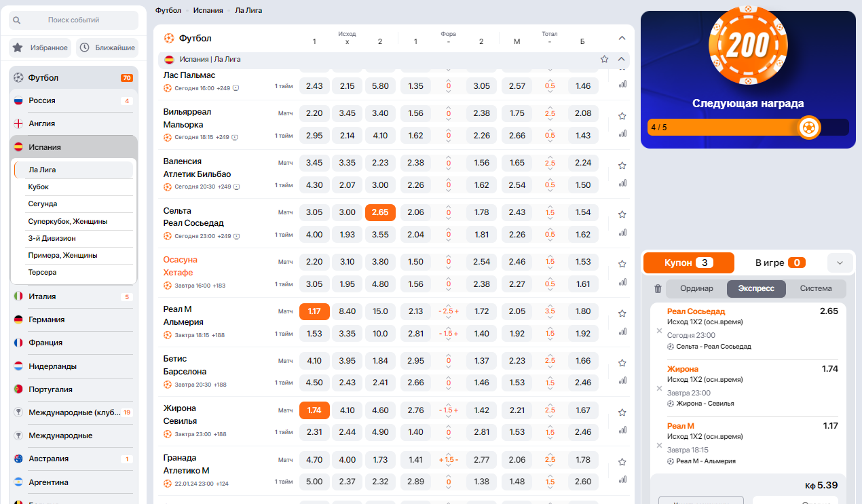Open the coupon options dropdown arrow
Screen dimensions: 862x504
pyautogui.click(x=840, y=263)
